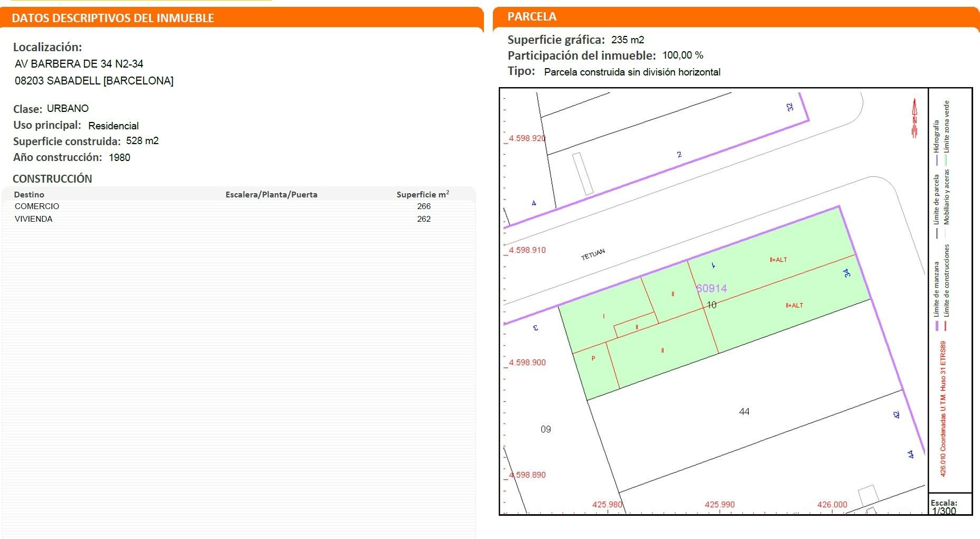The width and height of the screenshot is (980, 539).
Task: Select the map scale value 1/300
Action: 944,511
